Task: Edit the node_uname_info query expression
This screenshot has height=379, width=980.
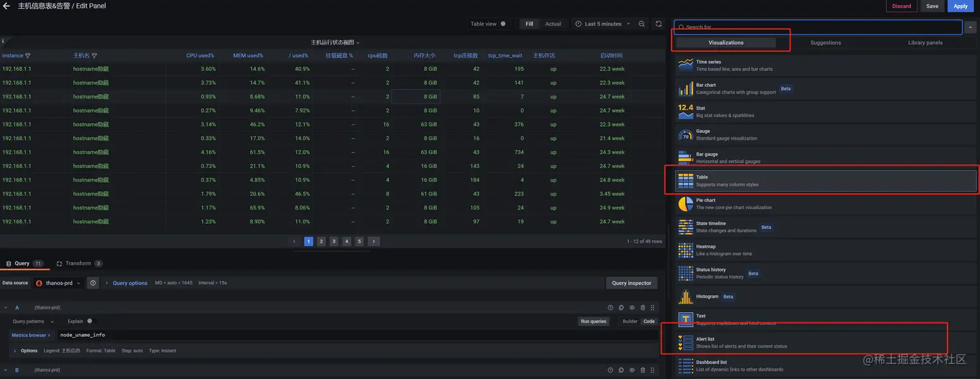Action: (356, 335)
